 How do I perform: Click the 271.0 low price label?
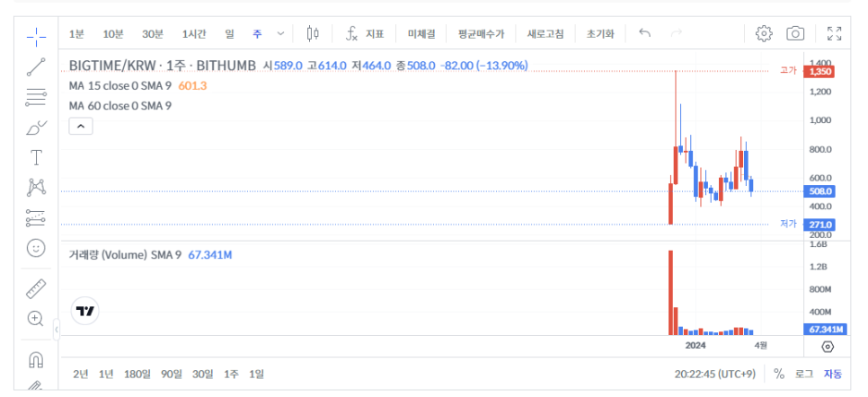tap(821, 225)
